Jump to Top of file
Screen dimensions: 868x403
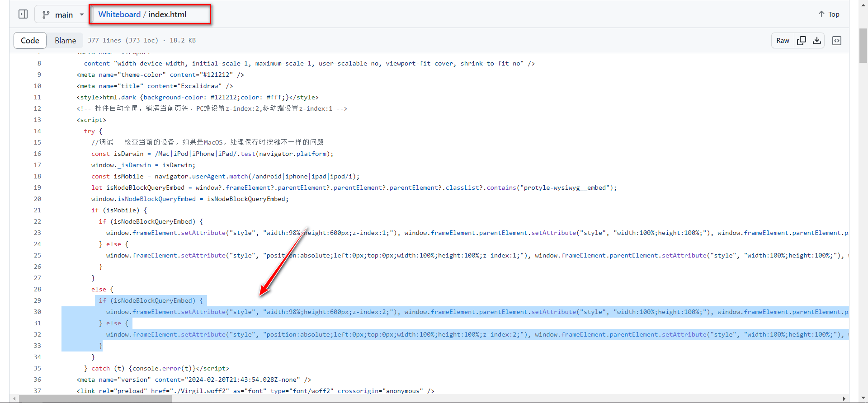pos(829,14)
